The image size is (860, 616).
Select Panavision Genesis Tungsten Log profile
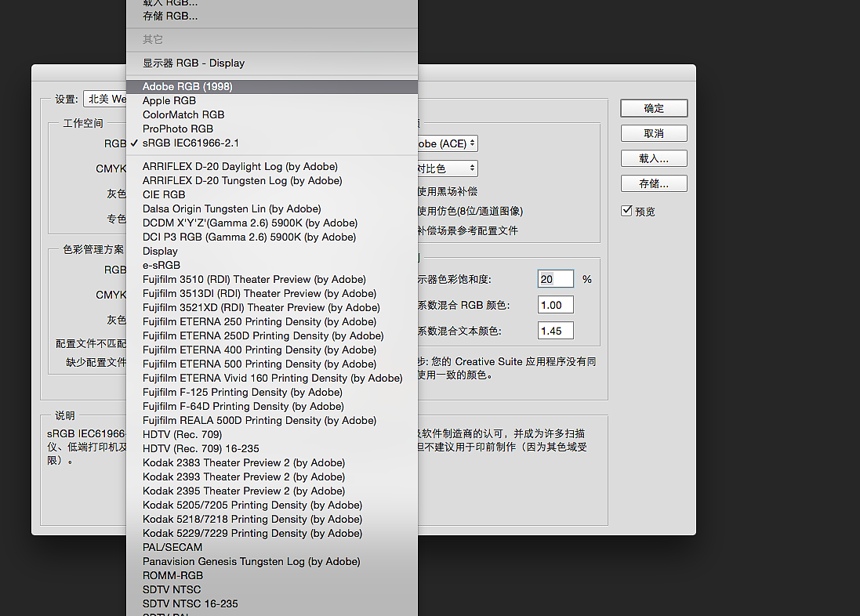point(271,562)
